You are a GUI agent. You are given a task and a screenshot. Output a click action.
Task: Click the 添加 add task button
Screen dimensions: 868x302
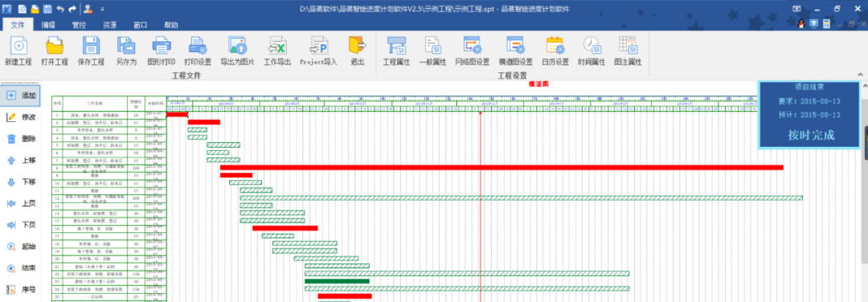point(20,96)
